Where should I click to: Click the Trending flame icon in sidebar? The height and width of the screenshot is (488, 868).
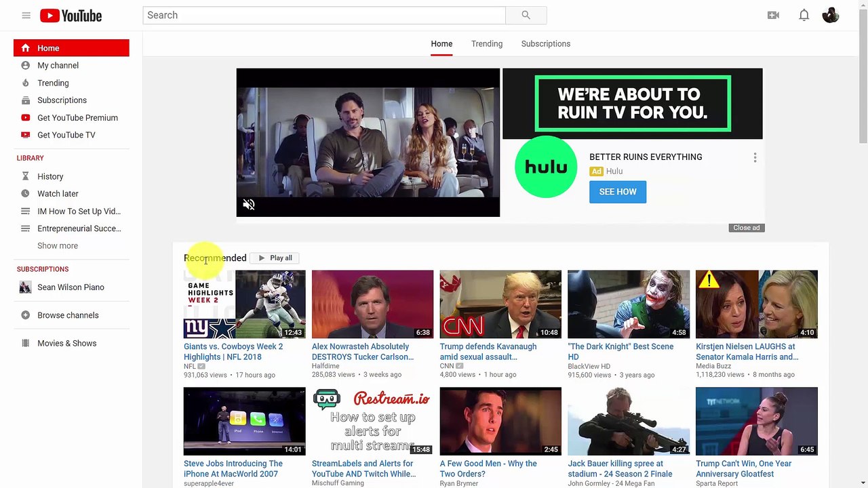(25, 83)
